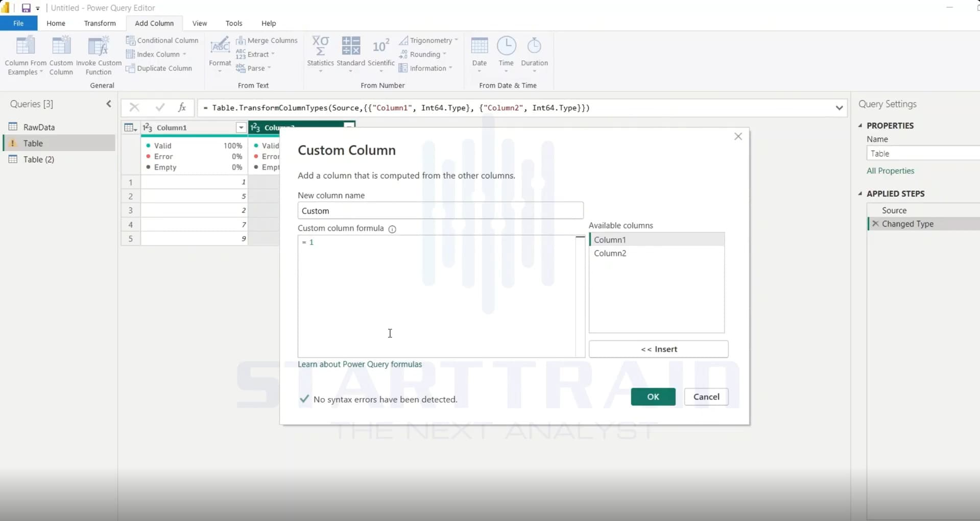Image resolution: width=980 pixels, height=521 pixels.
Task: Open the Format text menu
Action: [x=220, y=54]
